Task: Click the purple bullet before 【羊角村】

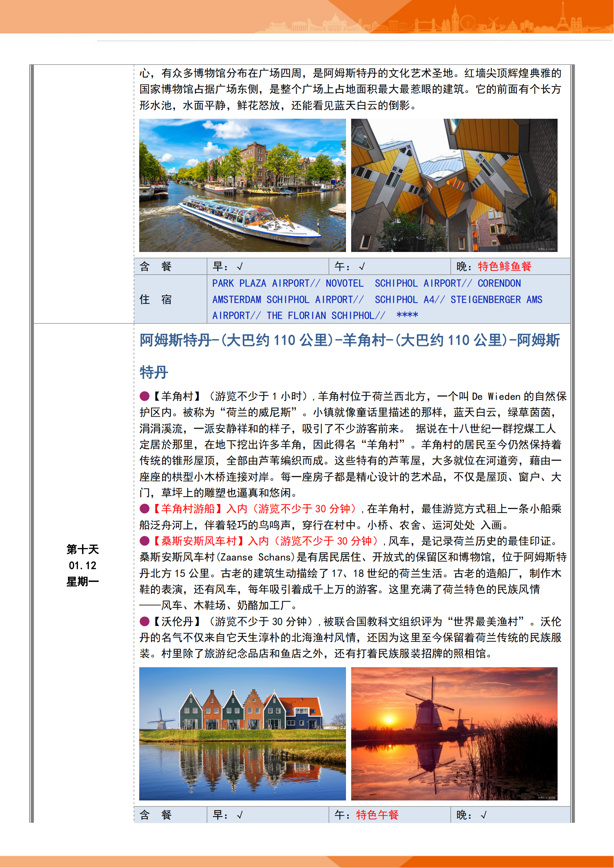Action: [x=144, y=396]
